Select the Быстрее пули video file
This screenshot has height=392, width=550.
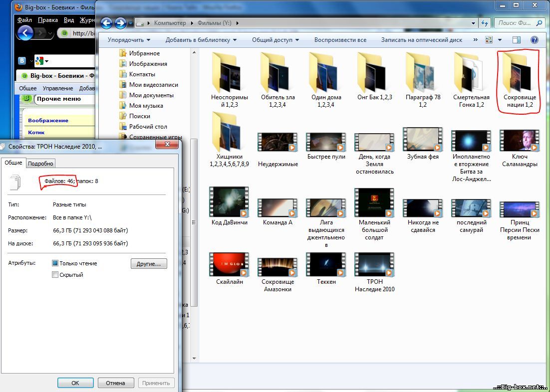(326, 146)
